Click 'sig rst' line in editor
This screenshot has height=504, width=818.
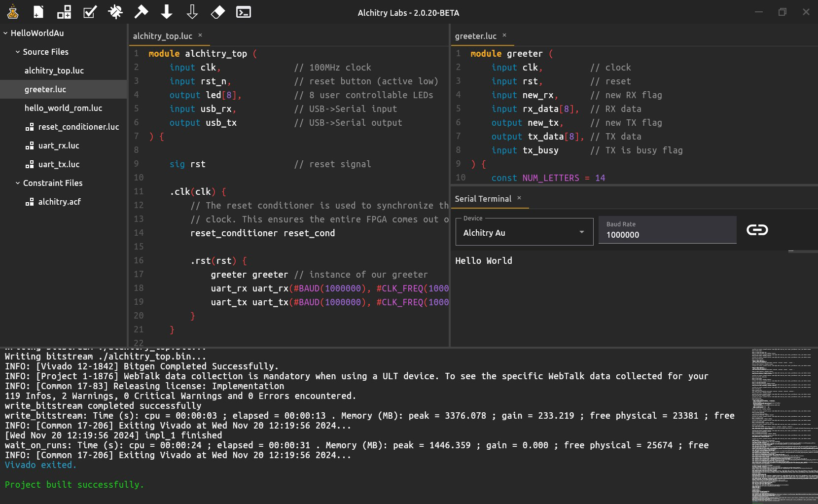(187, 164)
